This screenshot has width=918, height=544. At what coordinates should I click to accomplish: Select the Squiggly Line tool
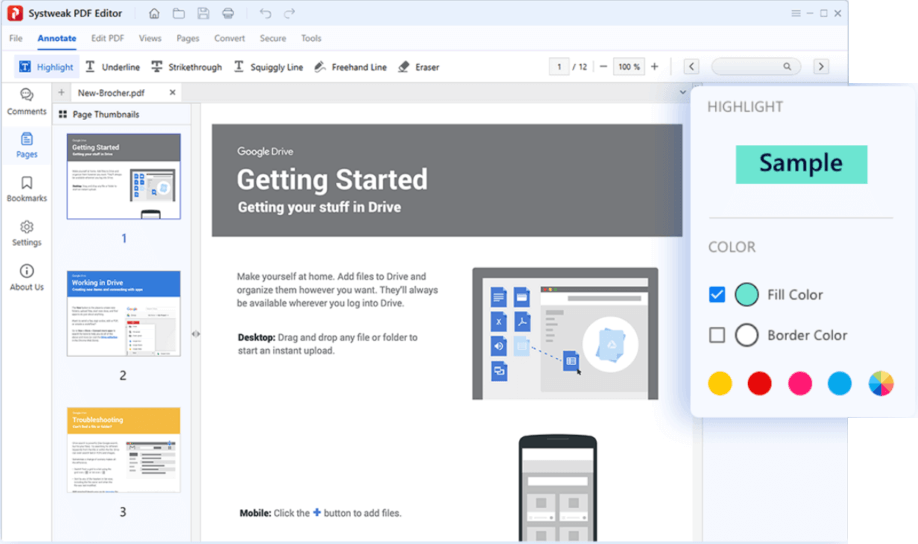(268, 67)
